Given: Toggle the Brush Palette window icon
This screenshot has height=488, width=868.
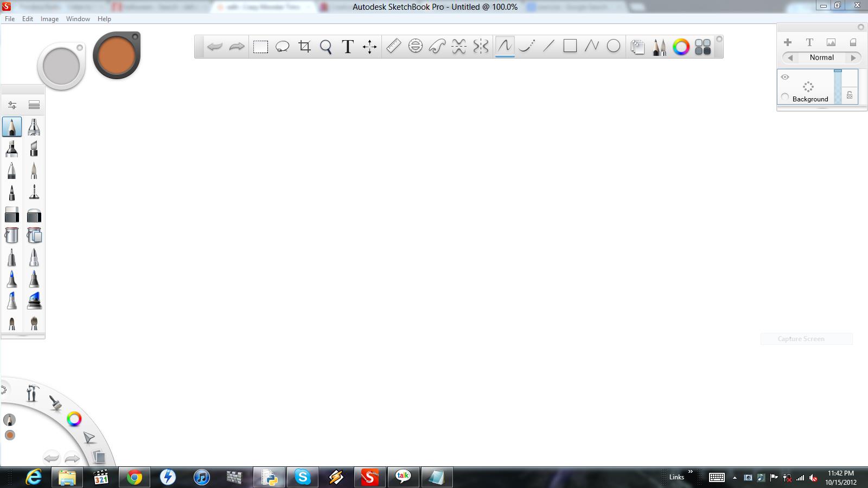Looking at the screenshot, I should 659,47.
